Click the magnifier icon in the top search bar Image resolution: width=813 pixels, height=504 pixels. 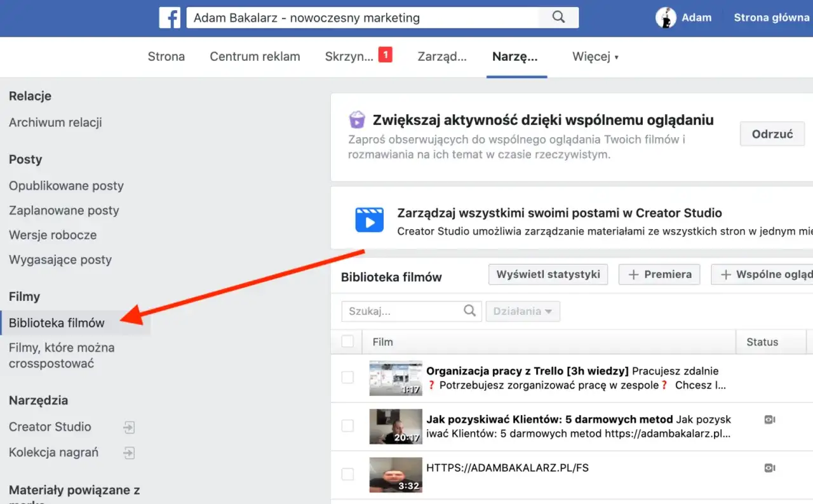558,17
